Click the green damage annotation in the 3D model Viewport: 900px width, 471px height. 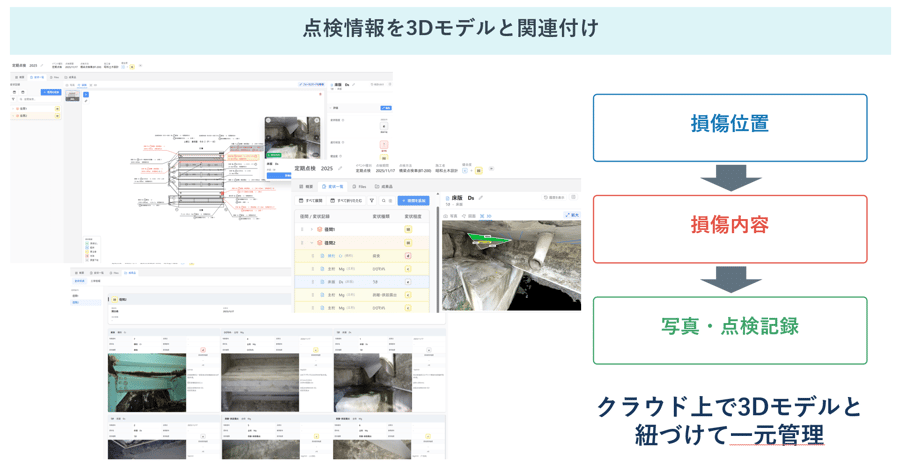point(486,239)
